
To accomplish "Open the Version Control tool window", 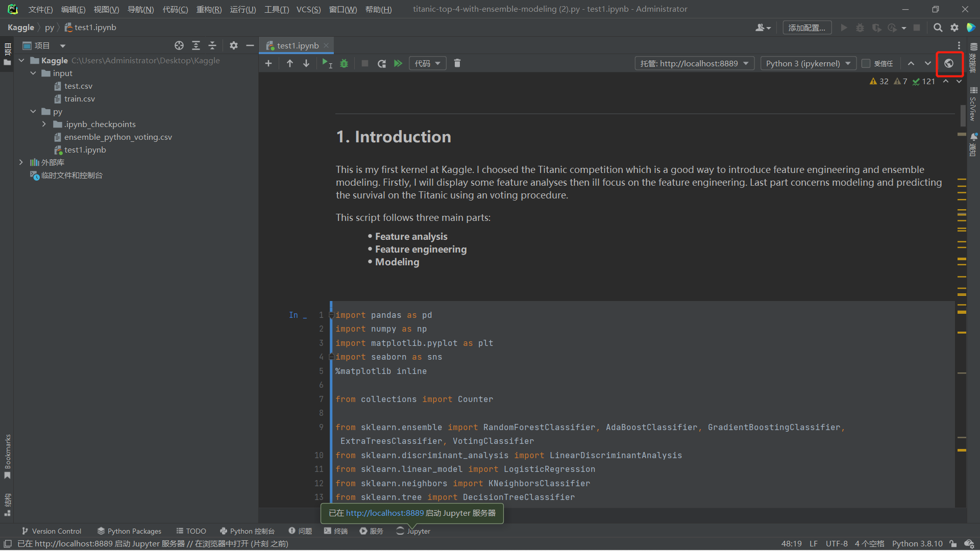I will coord(51,531).
